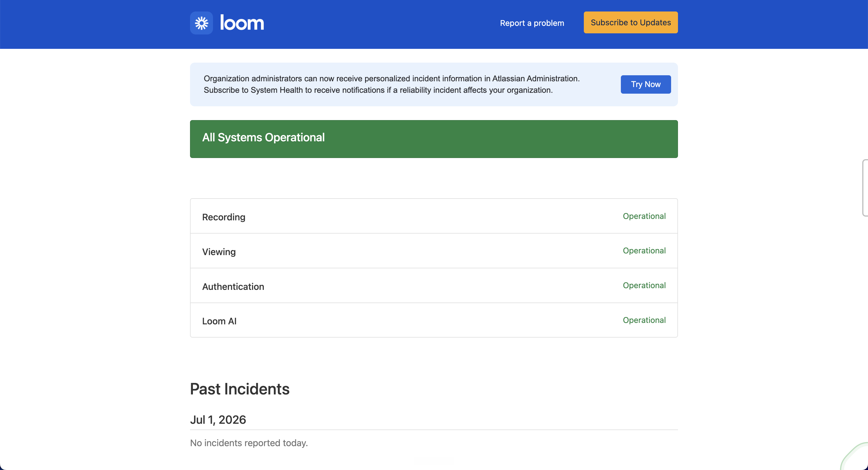
Task: Click the Authentication component name
Action: point(233,287)
